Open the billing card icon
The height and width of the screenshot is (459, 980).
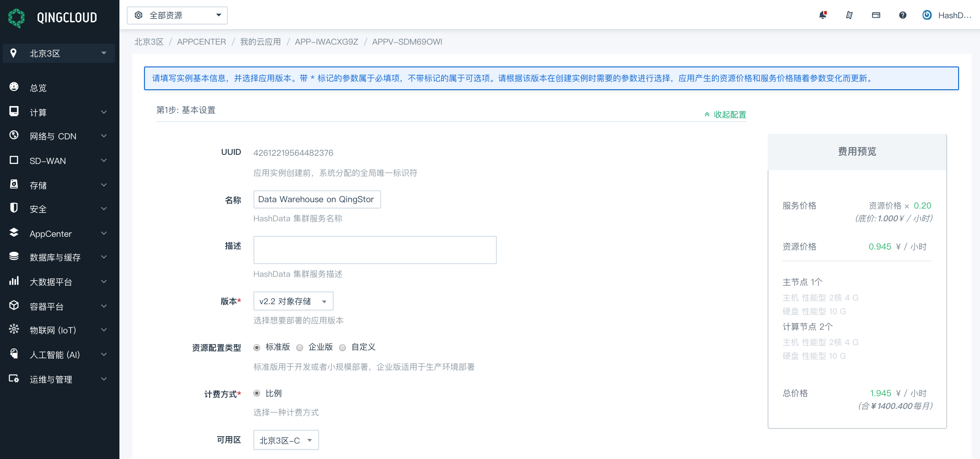(876, 15)
